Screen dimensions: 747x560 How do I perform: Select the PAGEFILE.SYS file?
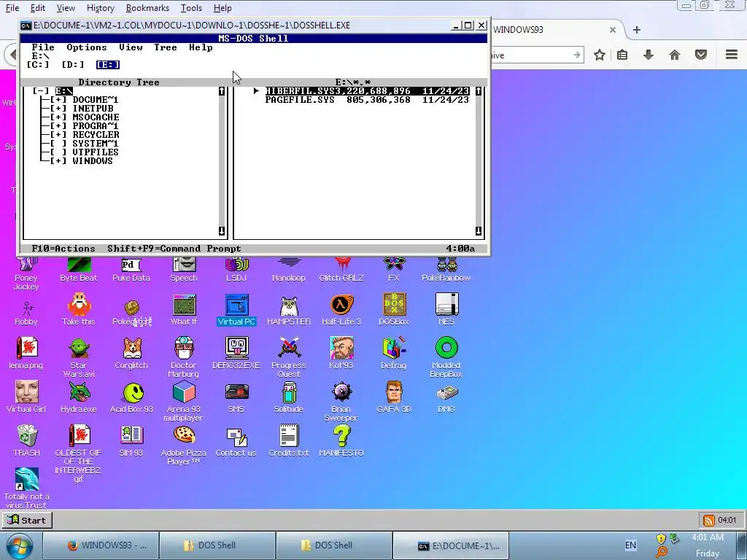coord(367,100)
